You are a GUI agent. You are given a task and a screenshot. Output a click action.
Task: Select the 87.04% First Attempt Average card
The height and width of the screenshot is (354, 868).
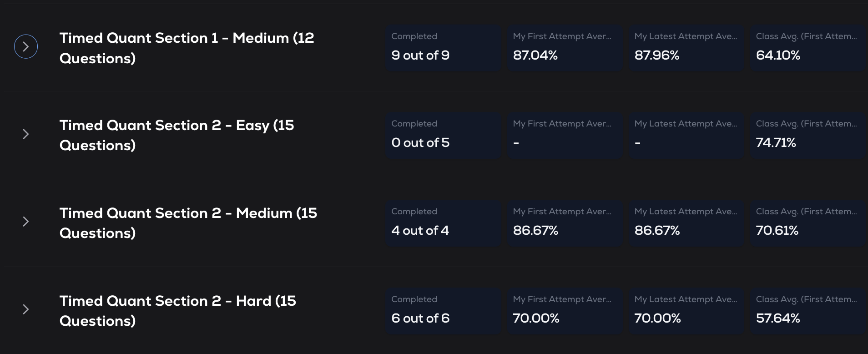[x=565, y=47]
